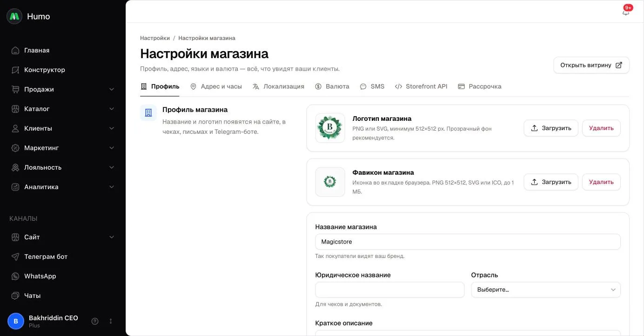Click Удалить for the store logo

(601, 128)
